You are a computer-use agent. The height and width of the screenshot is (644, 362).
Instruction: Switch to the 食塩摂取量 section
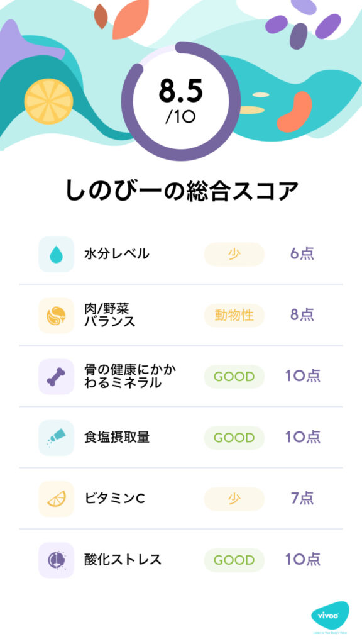pyautogui.click(x=117, y=438)
